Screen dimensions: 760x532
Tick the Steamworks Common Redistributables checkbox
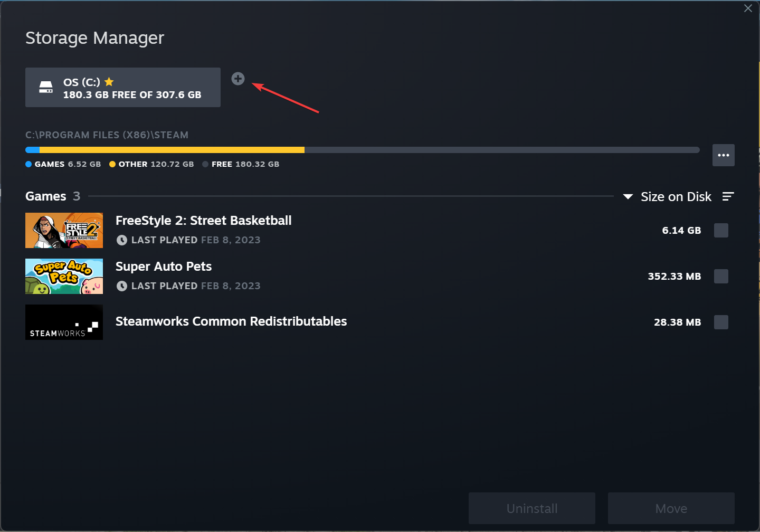pos(721,322)
